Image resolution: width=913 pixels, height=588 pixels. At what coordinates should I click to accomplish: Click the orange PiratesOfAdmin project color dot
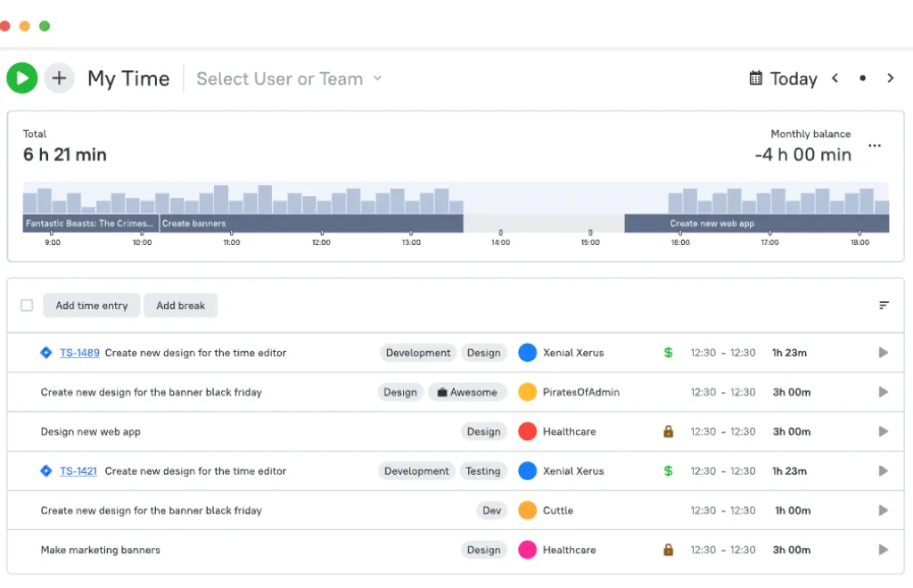click(528, 392)
